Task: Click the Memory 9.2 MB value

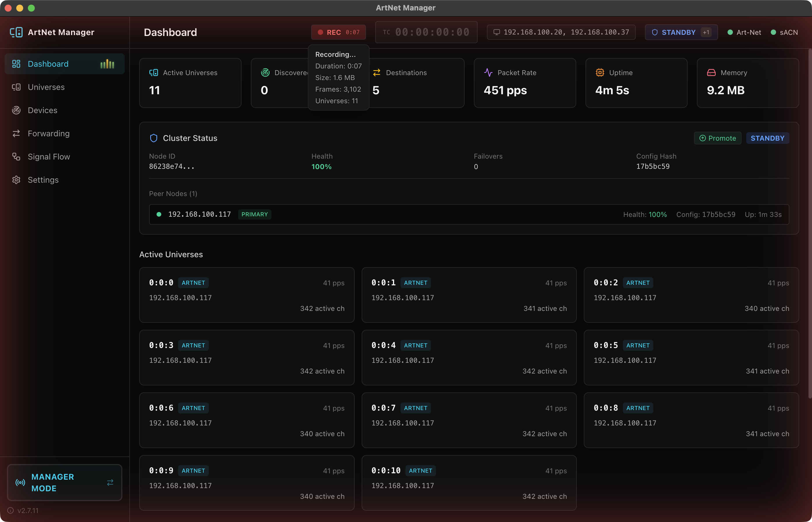Action: tap(726, 90)
